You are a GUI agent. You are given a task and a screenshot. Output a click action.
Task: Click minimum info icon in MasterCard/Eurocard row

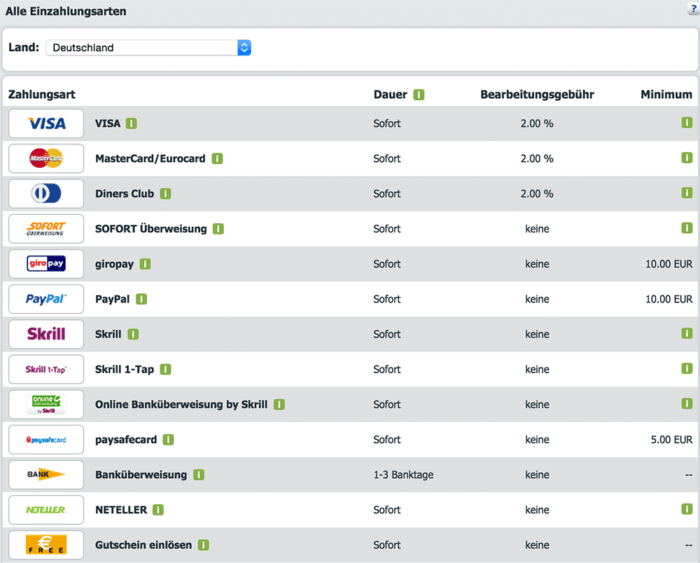click(x=687, y=158)
